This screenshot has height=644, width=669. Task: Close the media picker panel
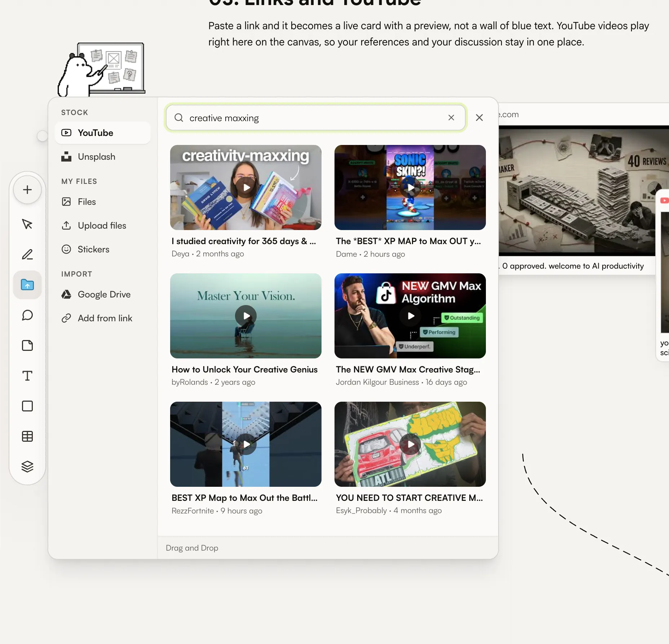[x=479, y=118]
